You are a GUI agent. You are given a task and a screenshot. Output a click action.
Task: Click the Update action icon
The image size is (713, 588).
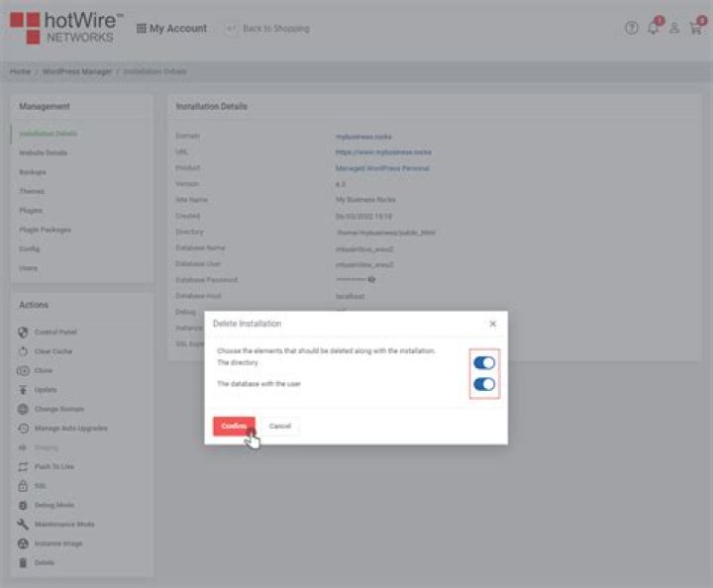point(23,390)
